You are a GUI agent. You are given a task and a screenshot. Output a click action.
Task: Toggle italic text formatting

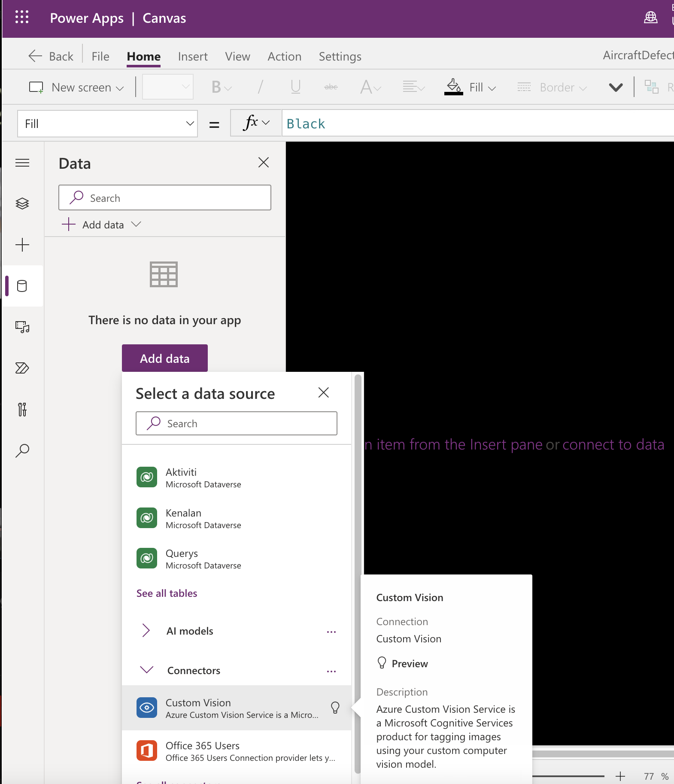(x=260, y=87)
